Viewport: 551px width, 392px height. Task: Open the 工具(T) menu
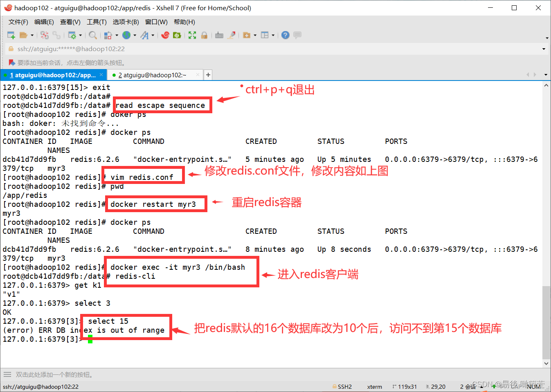pyautogui.click(x=97, y=22)
